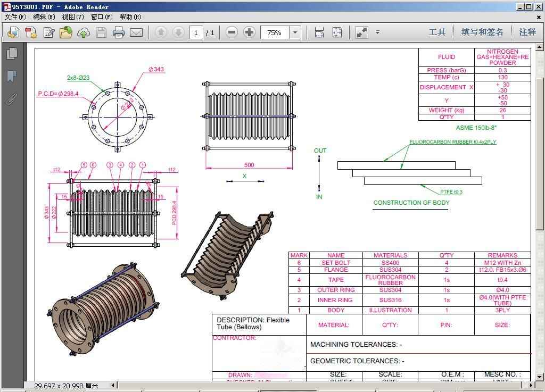Click the 'PTFE t0.3' label
The width and height of the screenshot is (545, 392).
pos(451,192)
